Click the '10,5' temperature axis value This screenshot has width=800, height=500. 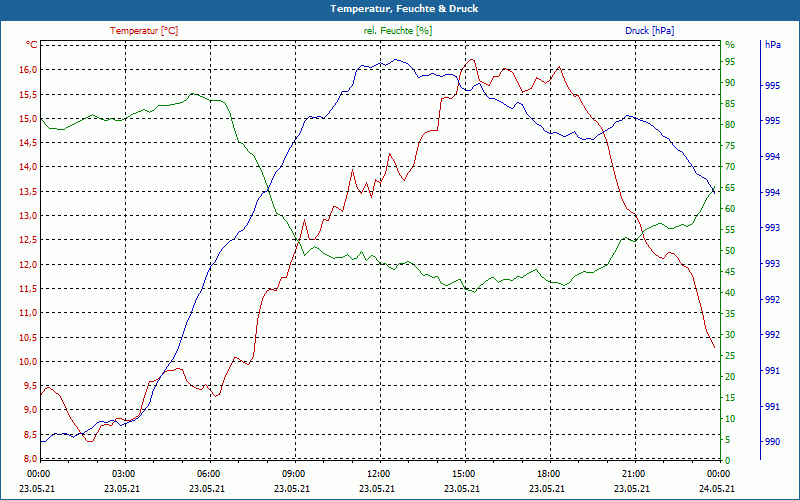point(28,338)
